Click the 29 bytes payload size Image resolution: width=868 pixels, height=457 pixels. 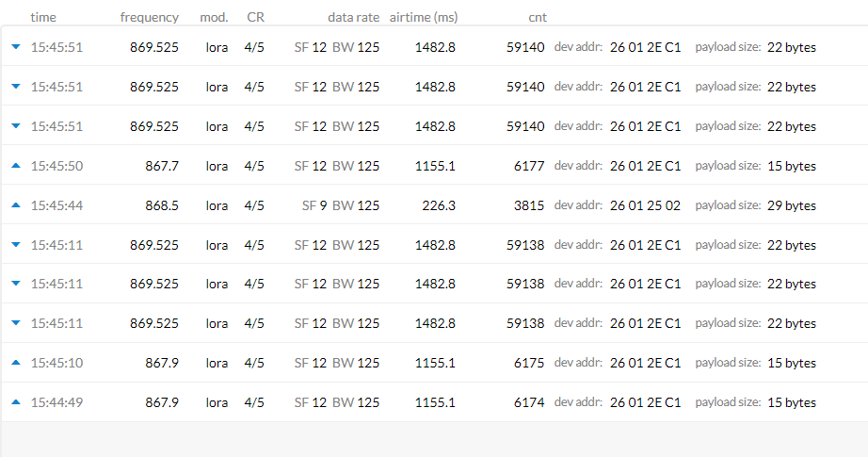(792, 205)
